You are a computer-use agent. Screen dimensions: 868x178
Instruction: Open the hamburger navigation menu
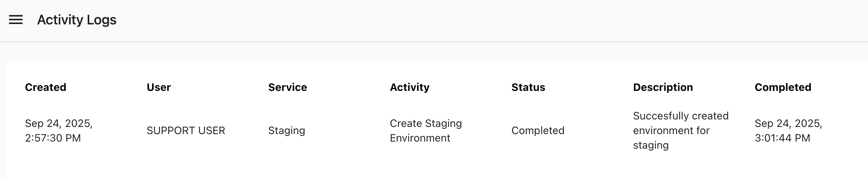point(16,20)
